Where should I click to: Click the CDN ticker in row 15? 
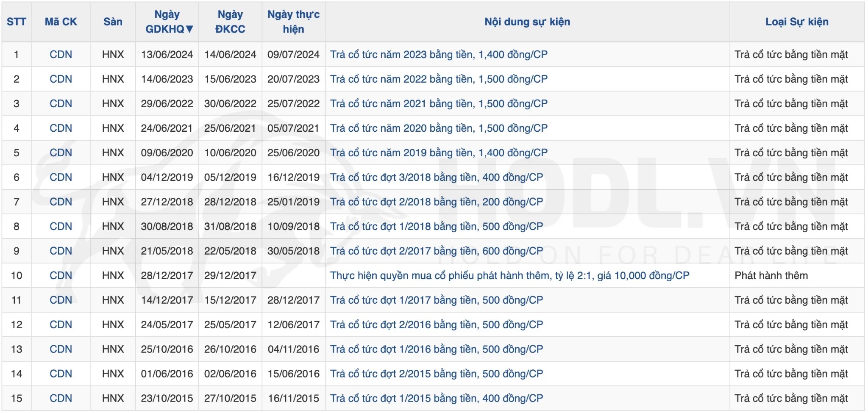(61, 399)
